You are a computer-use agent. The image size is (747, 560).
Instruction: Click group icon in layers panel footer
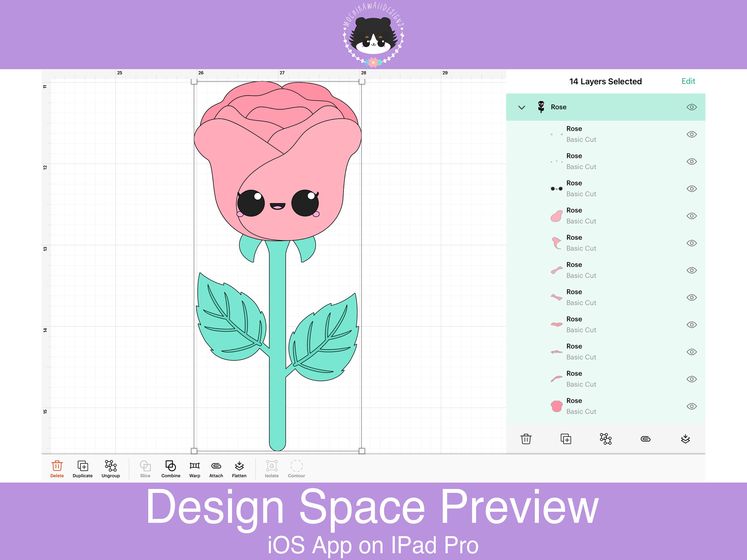(606, 439)
